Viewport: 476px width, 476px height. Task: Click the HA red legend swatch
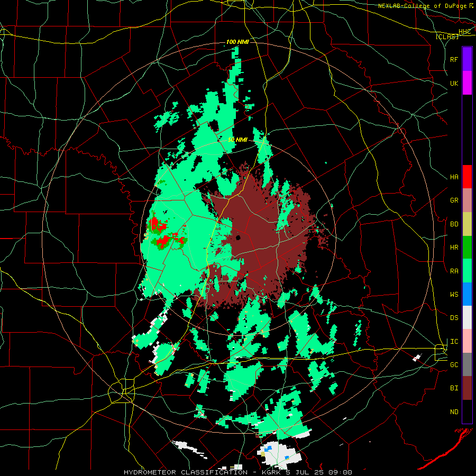(467, 177)
